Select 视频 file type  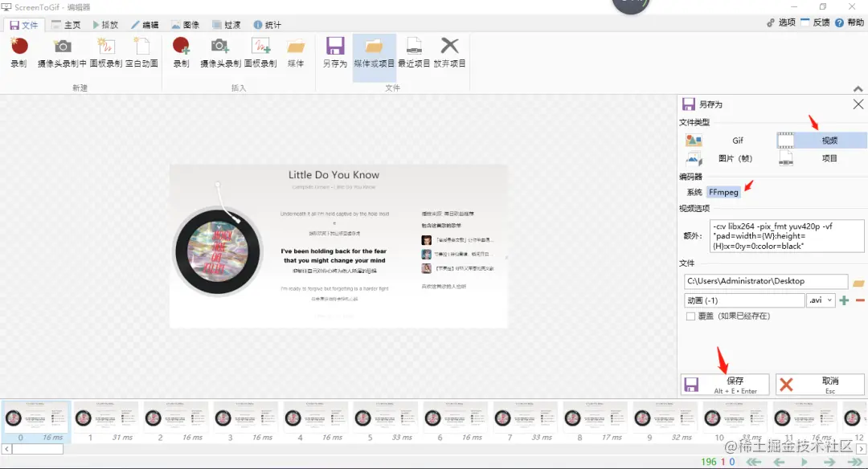pyautogui.click(x=821, y=141)
